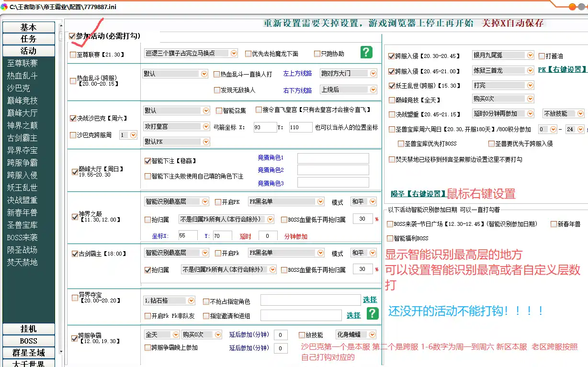Enable 热血乱斗一直换人打 checkbox
The image size is (588, 367).
click(x=216, y=74)
